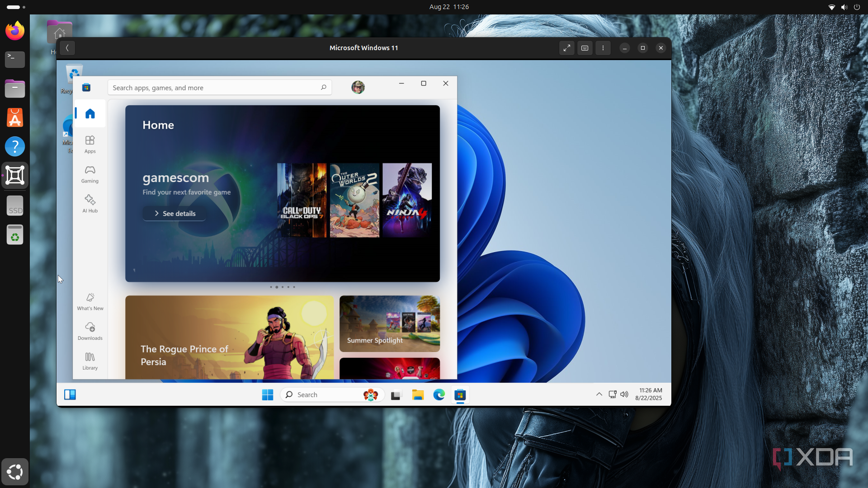Click Microsoft Store taskbar icon
The image size is (868, 488).
click(x=460, y=395)
